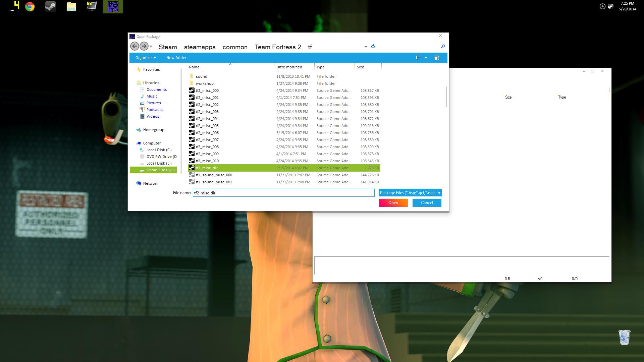
Task: Open the Organize menu
Action: tap(146, 58)
